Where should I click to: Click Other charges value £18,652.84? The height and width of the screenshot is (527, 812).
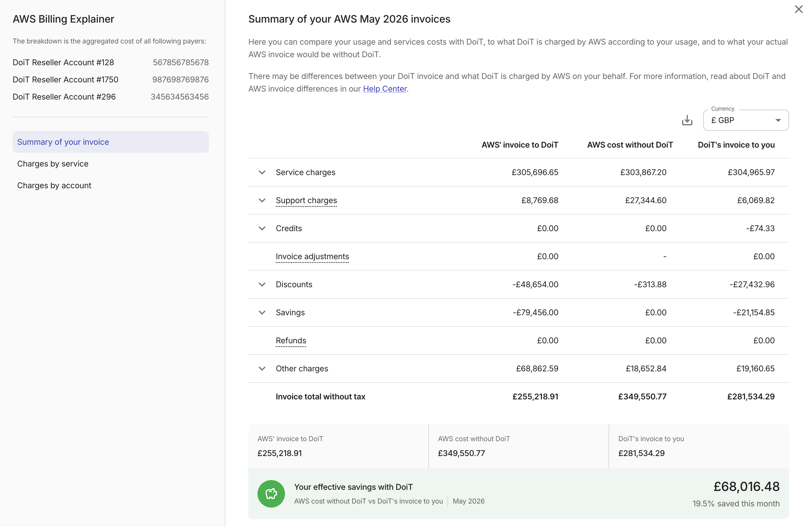(646, 368)
